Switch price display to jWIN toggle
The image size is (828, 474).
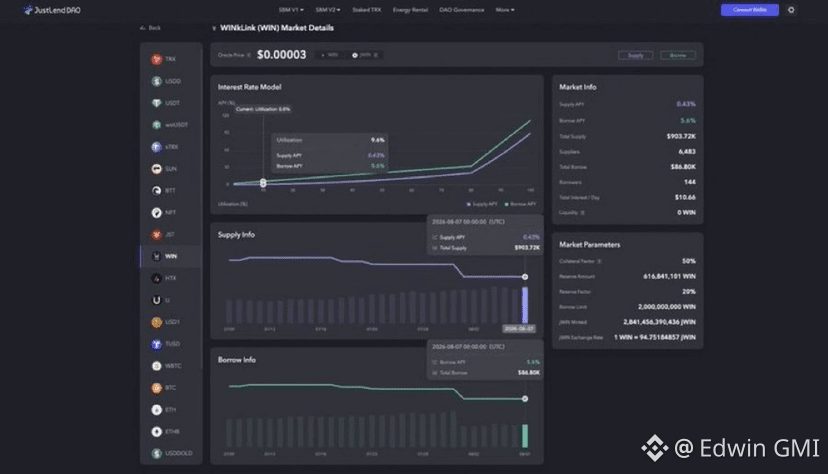[365, 55]
